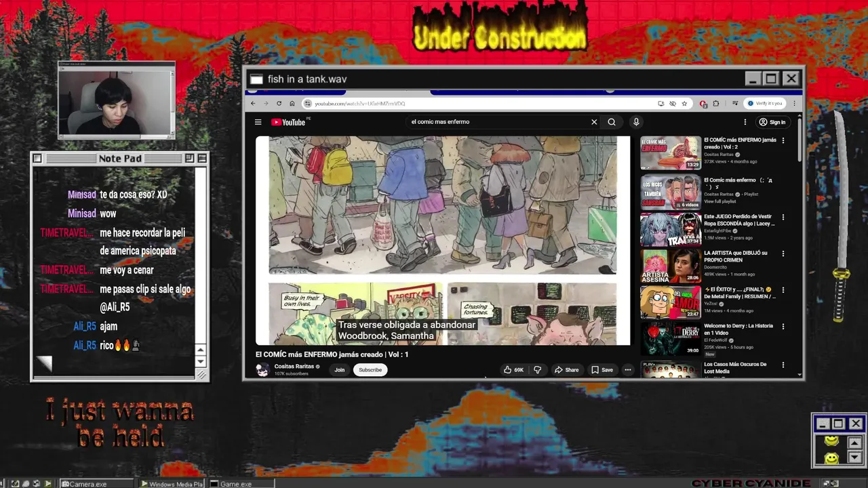Like the video (69K)
This screenshot has height=488, width=868.
[513, 370]
